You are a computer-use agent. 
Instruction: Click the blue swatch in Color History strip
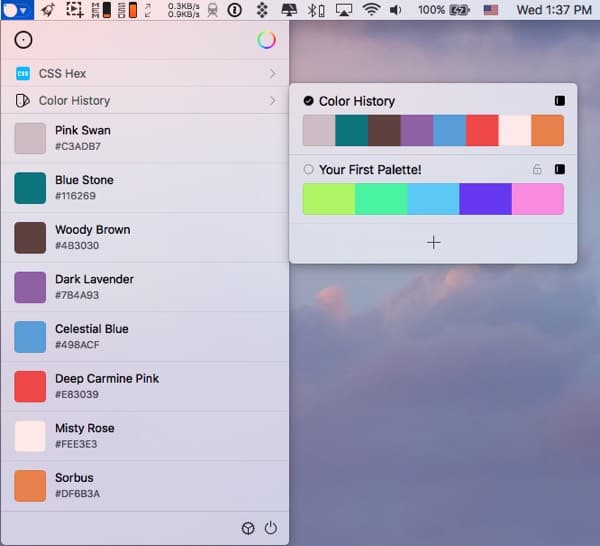[450, 130]
